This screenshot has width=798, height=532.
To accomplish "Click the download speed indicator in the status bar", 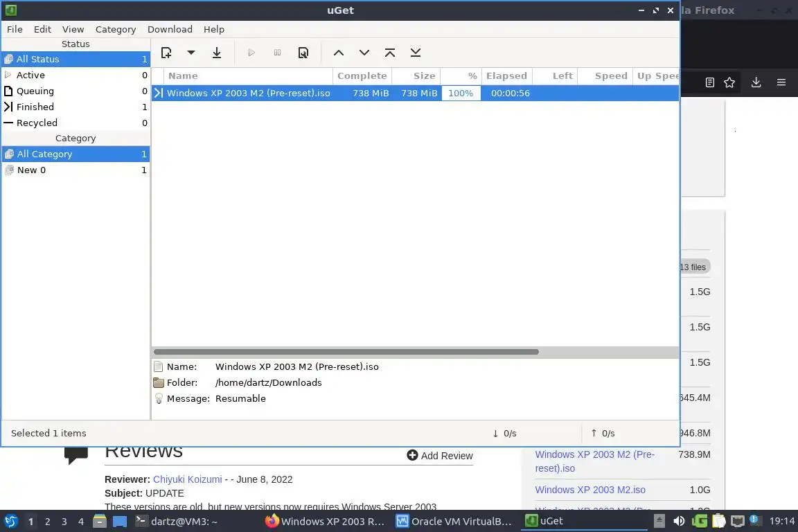I will [504, 433].
